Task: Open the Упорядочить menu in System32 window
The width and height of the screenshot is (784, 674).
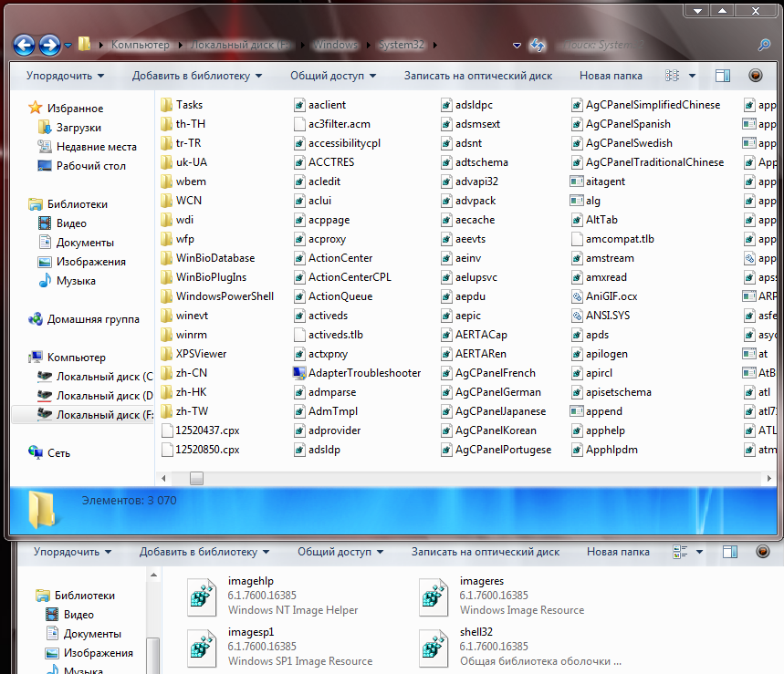Action: point(65,76)
